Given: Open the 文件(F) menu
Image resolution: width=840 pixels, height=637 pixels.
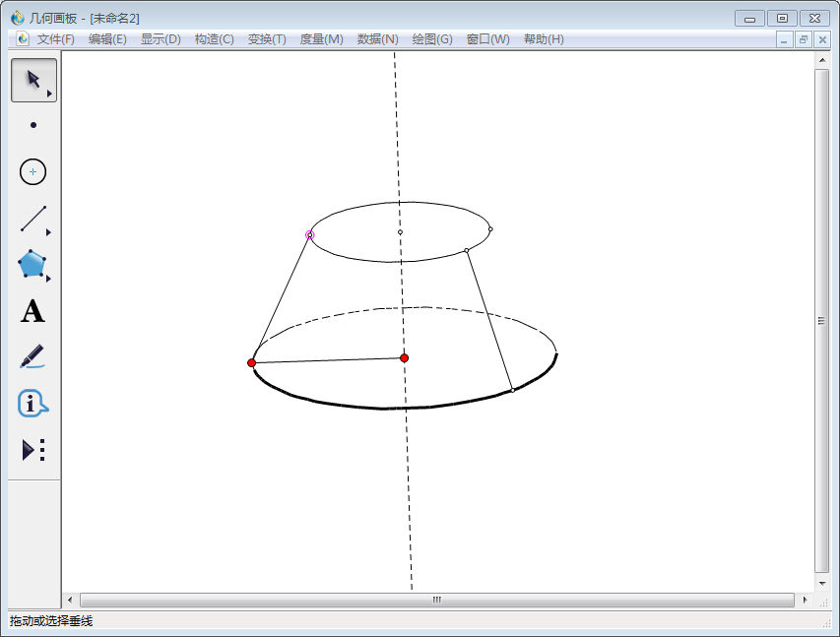Looking at the screenshot, I should [x=56, y=39].
